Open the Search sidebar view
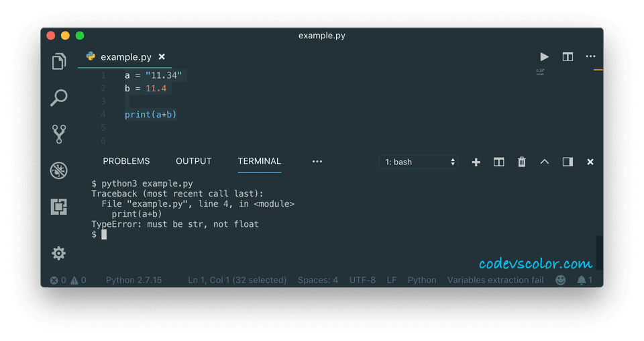This screenshot has height=341, width=644. pos(59,98)
